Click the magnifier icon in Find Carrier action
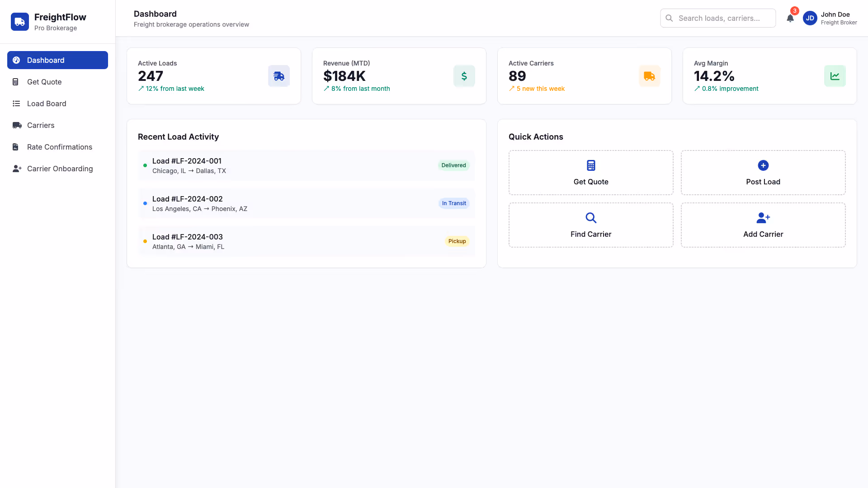Screen dimensions: 868x488 590,218
